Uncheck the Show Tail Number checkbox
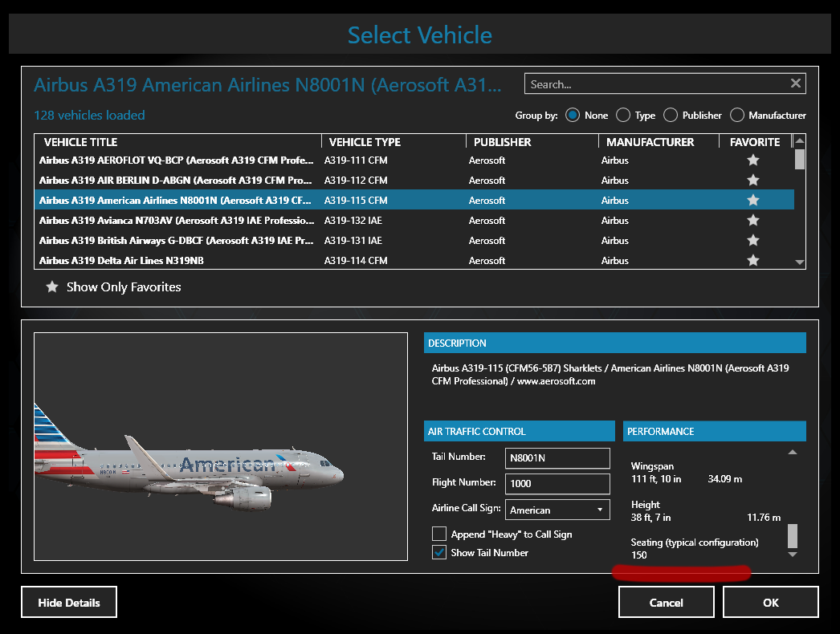840x634 pixels. click(x=439, y=552)
